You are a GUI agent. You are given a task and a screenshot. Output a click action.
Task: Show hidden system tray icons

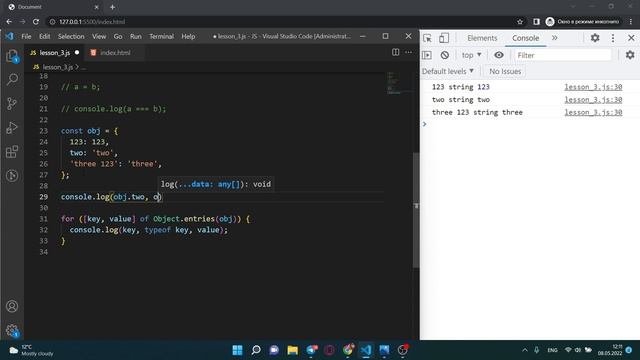point(525,350)
